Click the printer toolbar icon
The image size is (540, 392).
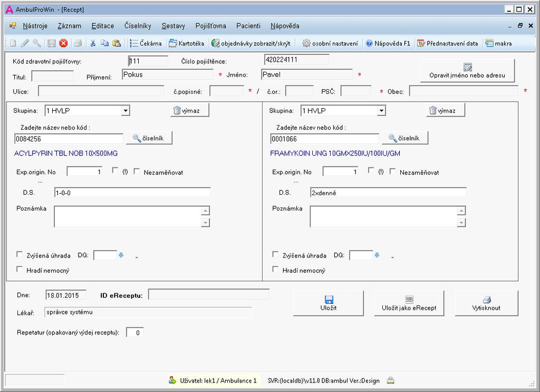78,43
